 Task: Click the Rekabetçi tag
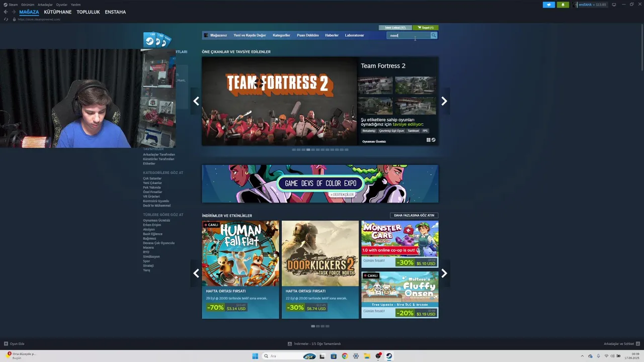coord(369,131)
